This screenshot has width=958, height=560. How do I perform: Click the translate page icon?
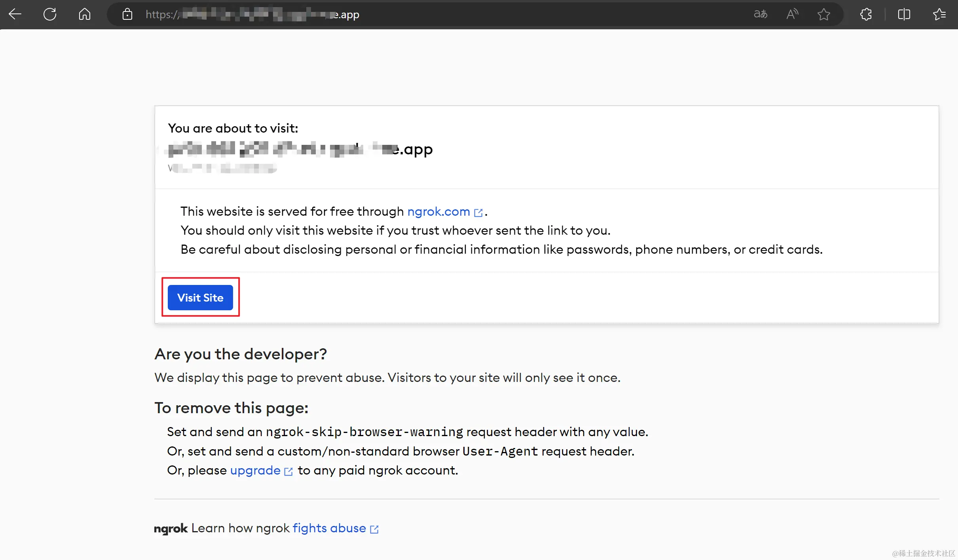click(x=760, y=14)
